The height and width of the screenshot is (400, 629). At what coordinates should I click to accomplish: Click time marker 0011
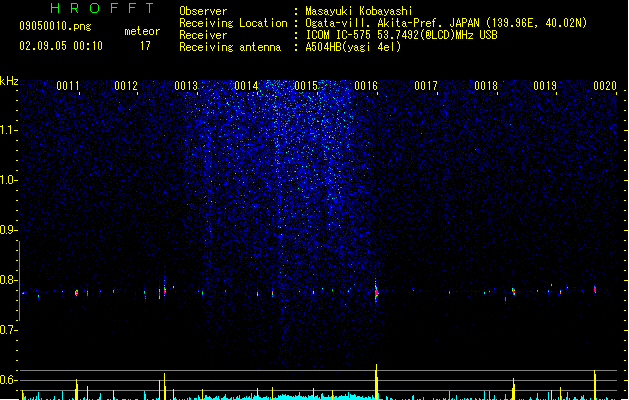[68, 86]
